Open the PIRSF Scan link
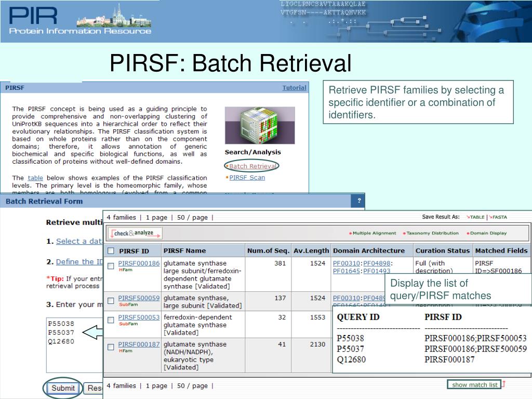 (247, 178)
